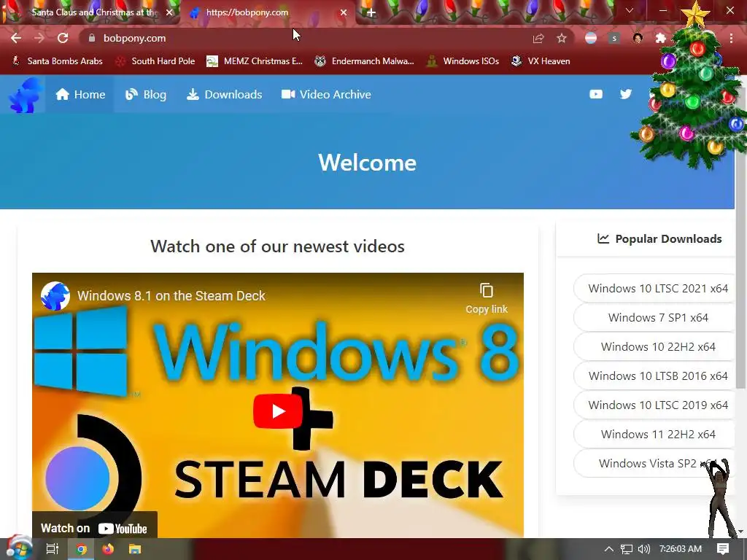Open File Explorer from taskbar
Screen dimensions: 747x560
(135, 549)
